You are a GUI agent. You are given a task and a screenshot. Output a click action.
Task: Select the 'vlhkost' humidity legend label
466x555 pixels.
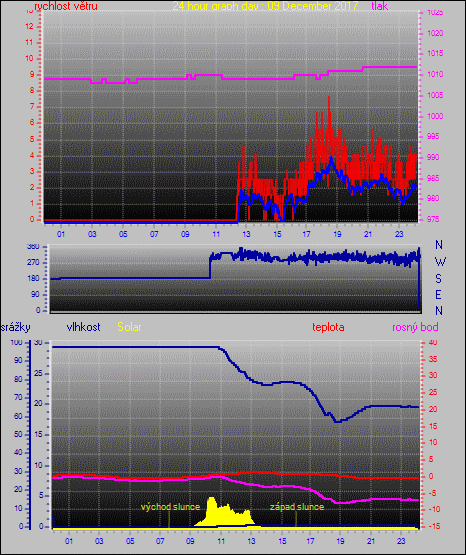pyautogui.click(x=84, y=327)
